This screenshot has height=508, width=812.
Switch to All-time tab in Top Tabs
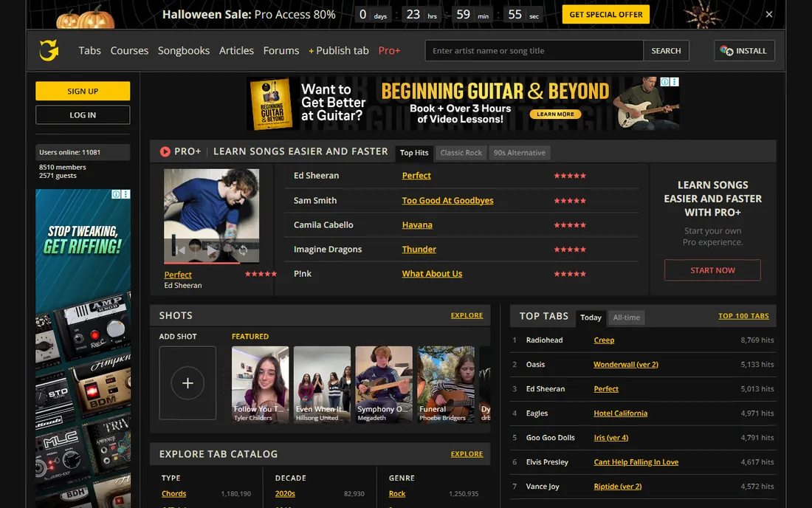tap(627, 317)
